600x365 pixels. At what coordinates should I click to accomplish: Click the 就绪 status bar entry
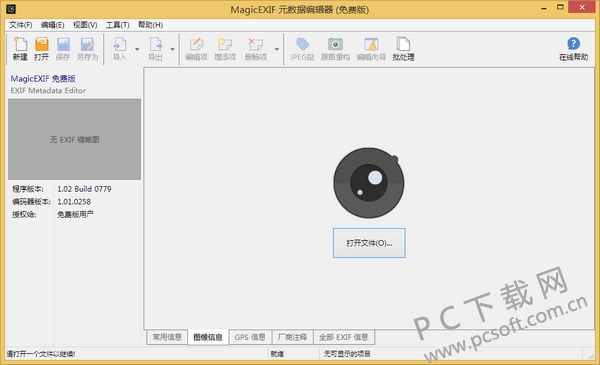277,354
